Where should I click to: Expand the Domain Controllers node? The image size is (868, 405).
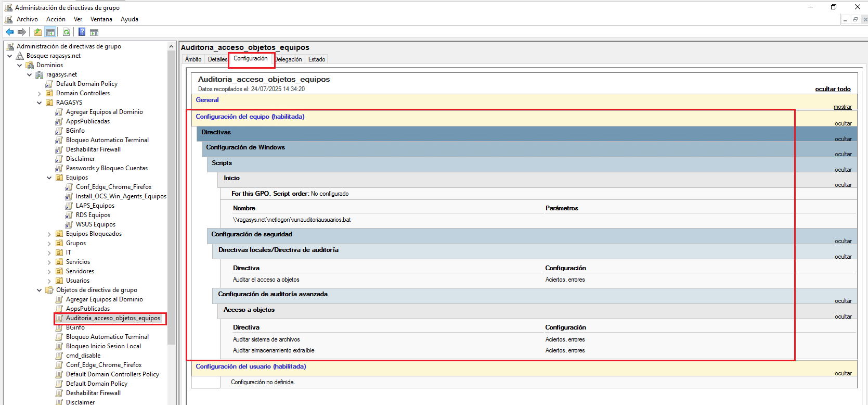(x=40, y=94)
